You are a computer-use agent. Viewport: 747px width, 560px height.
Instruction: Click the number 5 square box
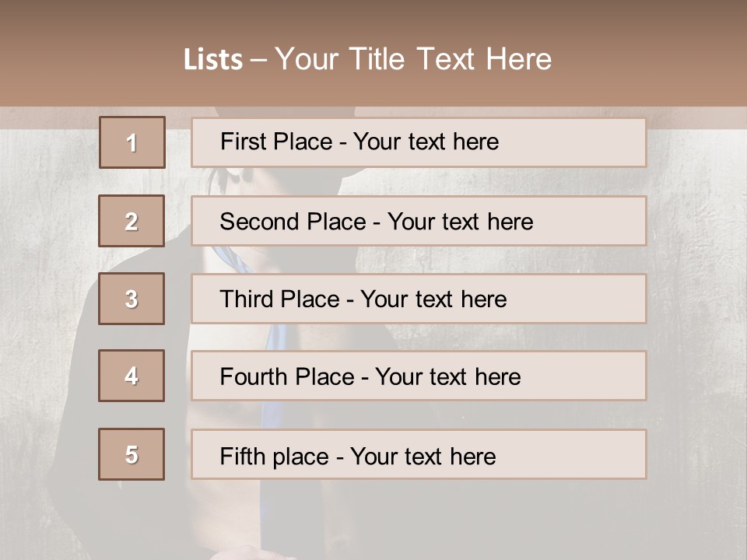click(x=132, y=454)
